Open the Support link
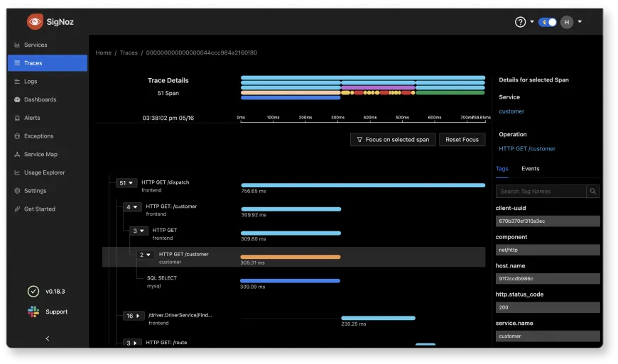Image resolution: width=618 pixels, height=364 pixels. pos(56,311)
